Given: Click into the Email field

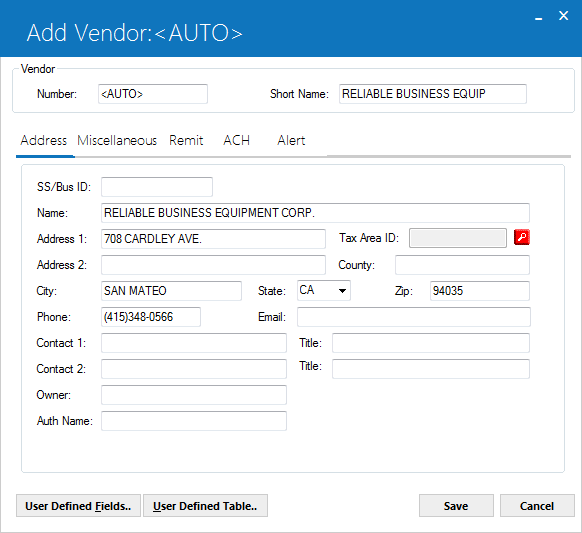Looking at the screenshot, I should point(413,317).
